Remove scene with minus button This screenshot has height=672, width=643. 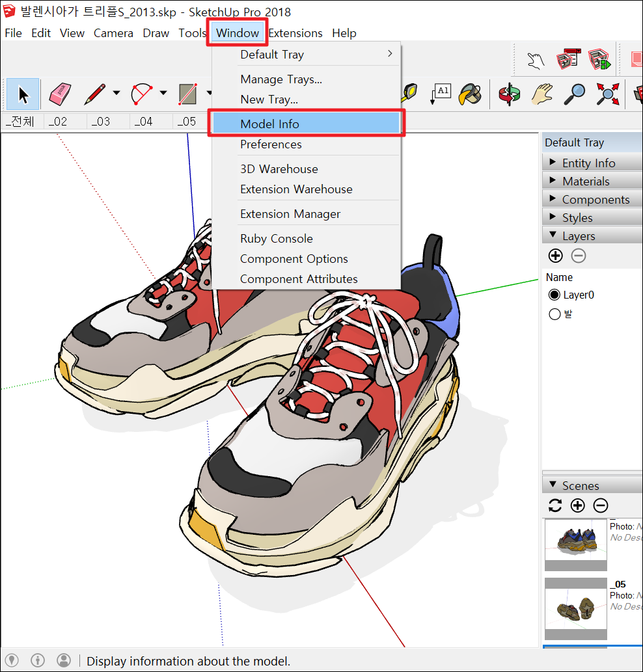(x=601, y=505)
